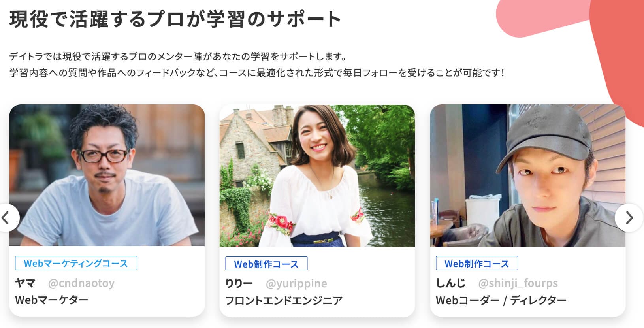Click the Webマーケター job title
Screen dimensions: 644x328
[52, 300]
